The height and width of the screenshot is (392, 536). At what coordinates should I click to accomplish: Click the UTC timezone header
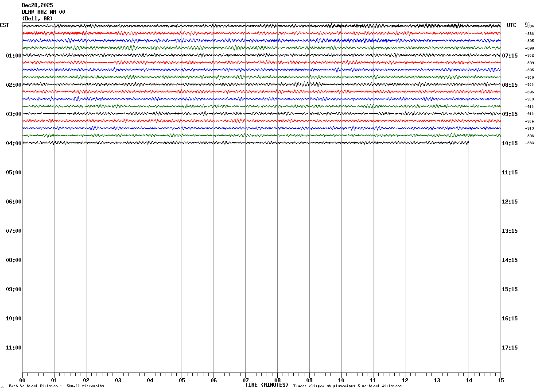pos(512,25)
